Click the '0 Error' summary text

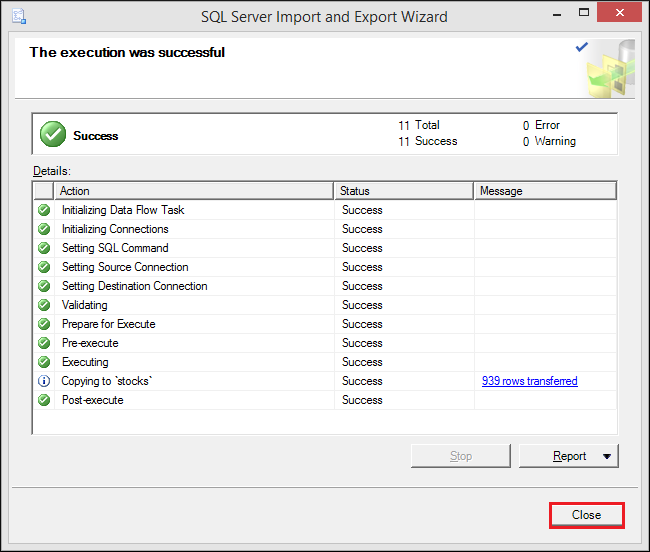pyautogui.click(x=541, y=125)
